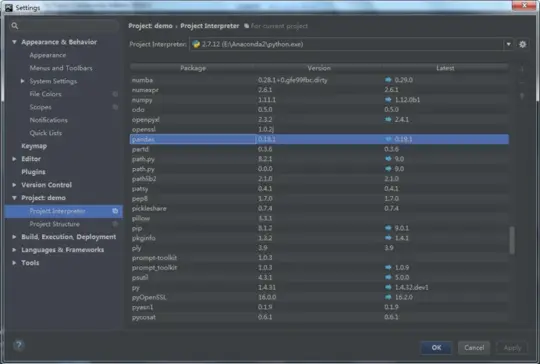The height and width of the screenshot is (364, 540).
Task: Click the update arrow in path.py 8.2.1 row
Action: click(x=388, y=159)
